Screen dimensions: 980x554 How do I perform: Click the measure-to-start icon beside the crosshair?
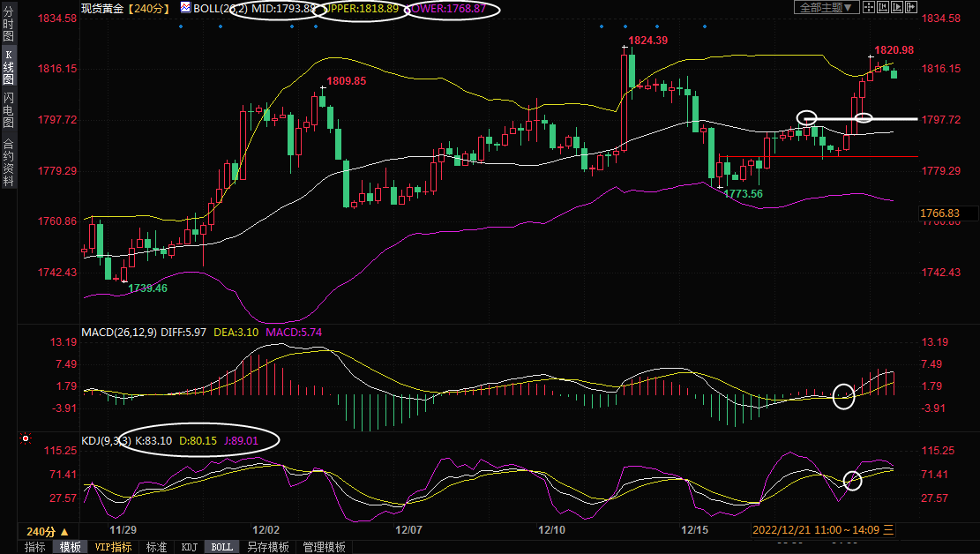(883, 7)
